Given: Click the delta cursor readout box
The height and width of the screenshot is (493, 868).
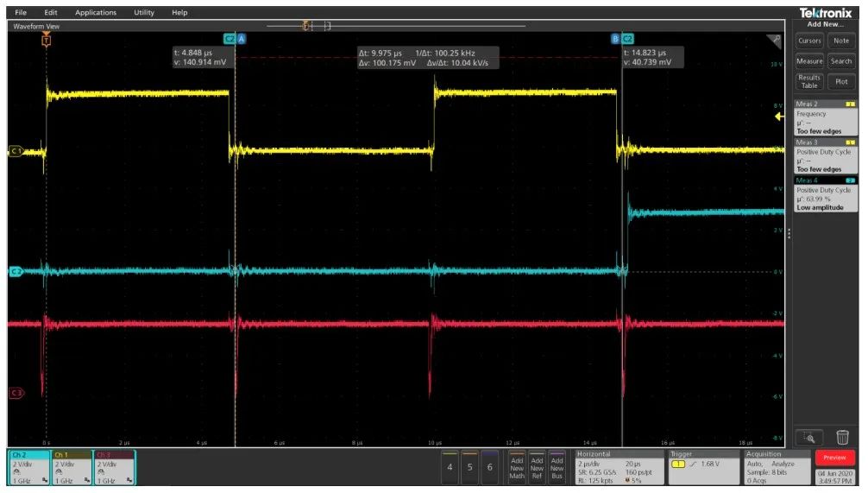Looking at the screenshot, I should click(x=427, y=58).
